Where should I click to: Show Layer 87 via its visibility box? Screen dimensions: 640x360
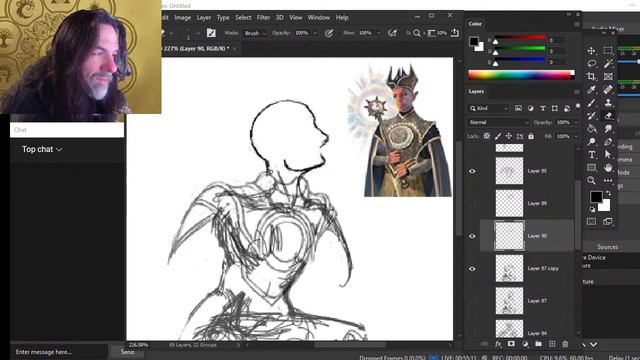pyautogui.click(x=472, y=301)
